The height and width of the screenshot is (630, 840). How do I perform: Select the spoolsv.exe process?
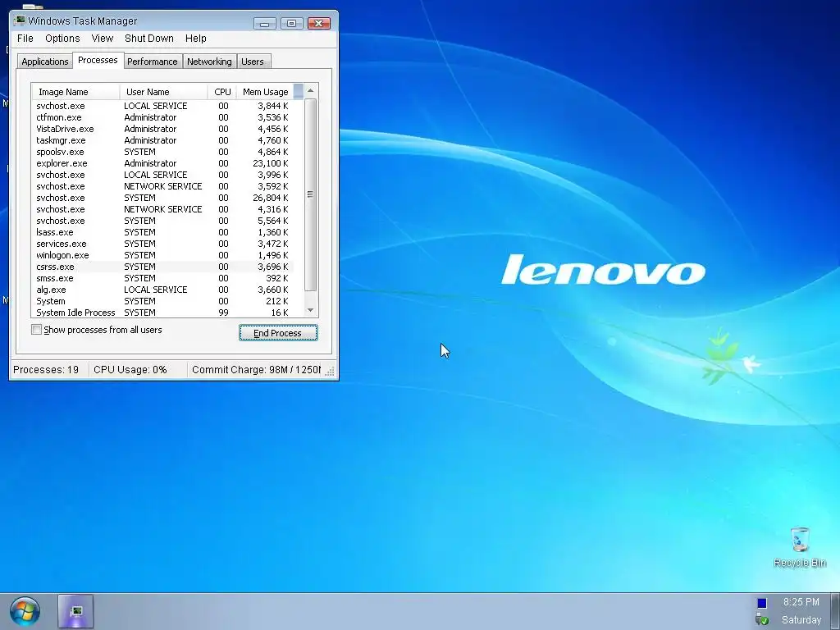162,152
